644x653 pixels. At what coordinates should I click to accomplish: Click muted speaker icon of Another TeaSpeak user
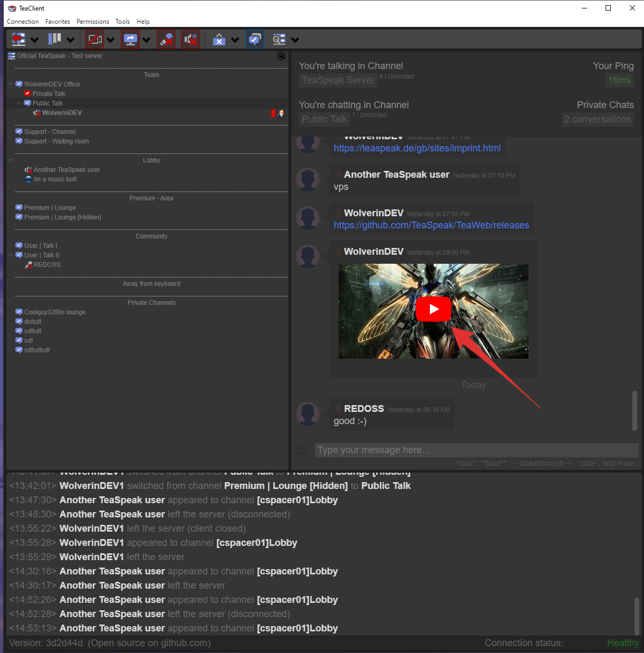pyautogui.click(x=28, y=170)
